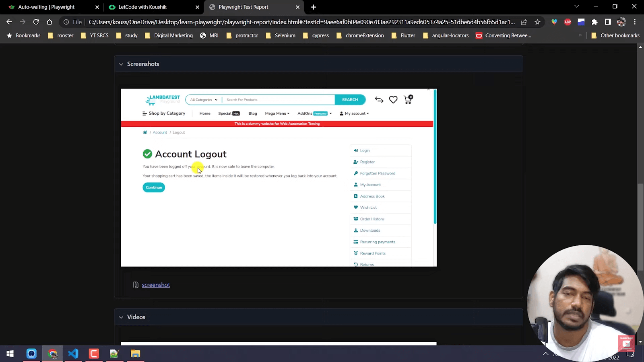Click the share icon in the address bar

524,22
